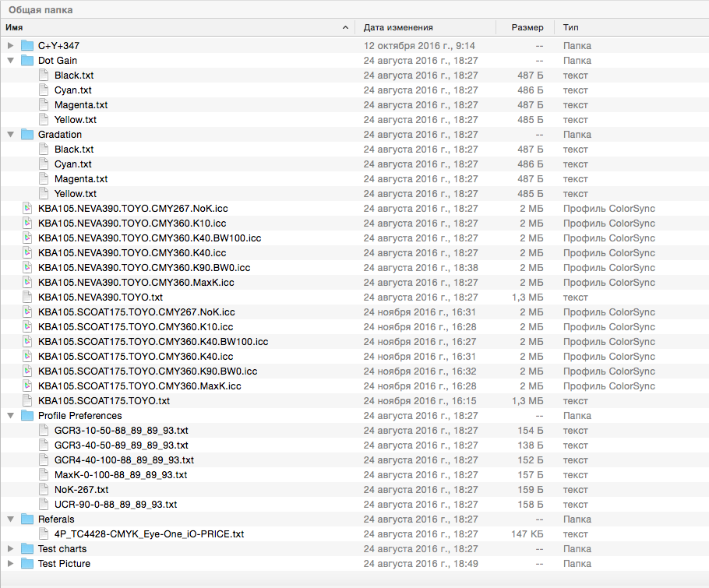Select the Test Picture folder name
Screen dimensions: 709x588
click(64, 564)
